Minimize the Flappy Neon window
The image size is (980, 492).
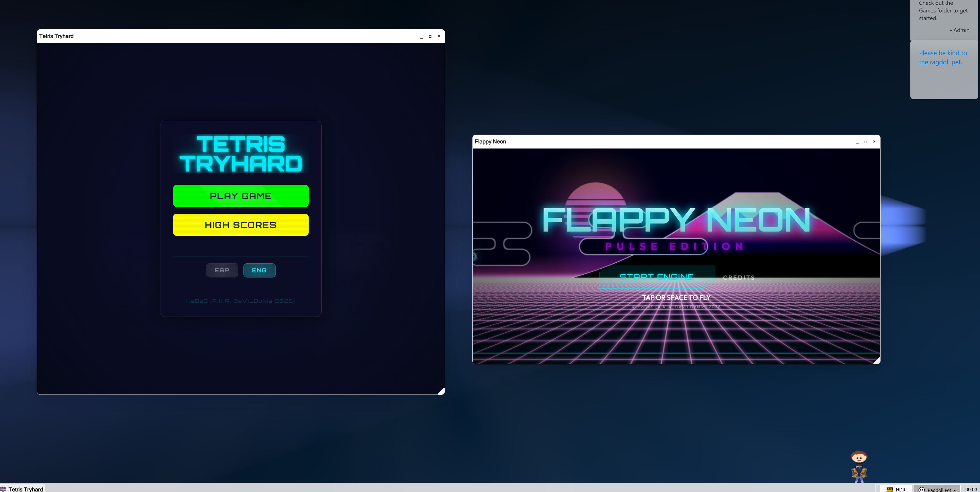coord(857,141)
